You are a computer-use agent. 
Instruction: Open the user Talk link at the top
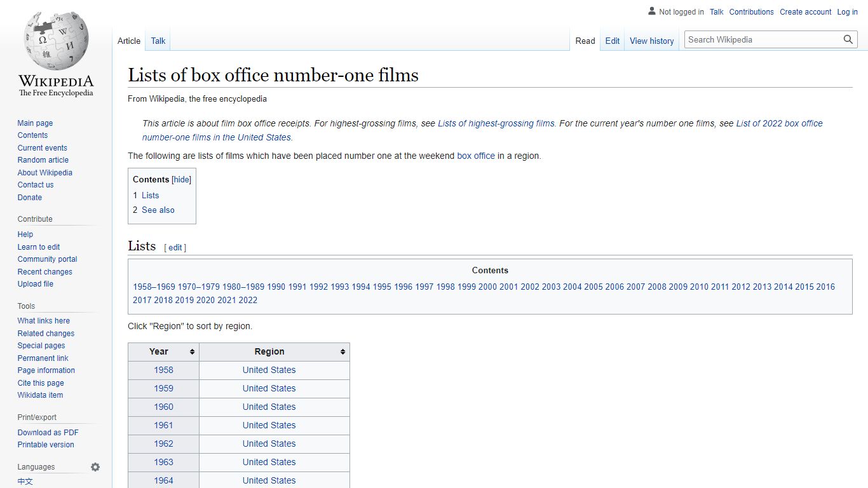[717, 12]
